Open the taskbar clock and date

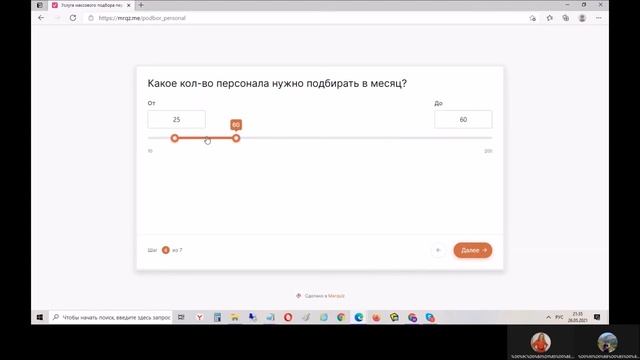coord(578,317)
